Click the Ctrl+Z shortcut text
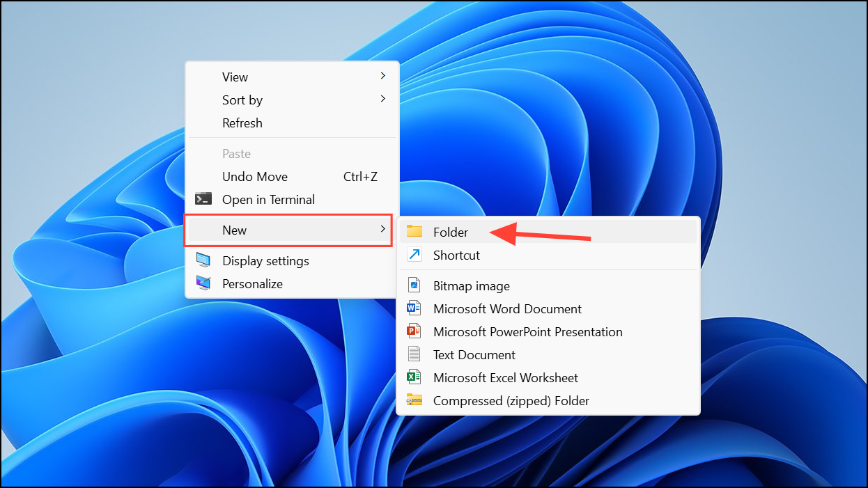The width and height of the screenshot is (868, 488). point(360,176)
